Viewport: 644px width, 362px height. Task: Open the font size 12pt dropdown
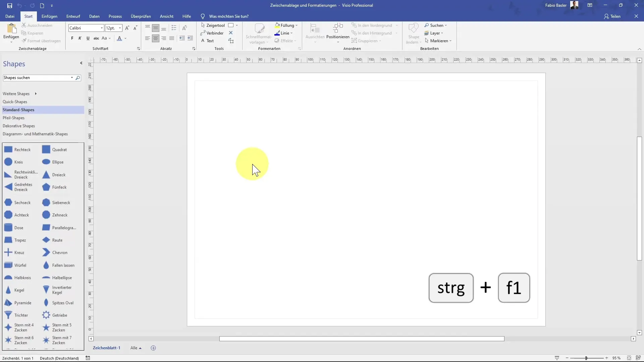[120, 28]
